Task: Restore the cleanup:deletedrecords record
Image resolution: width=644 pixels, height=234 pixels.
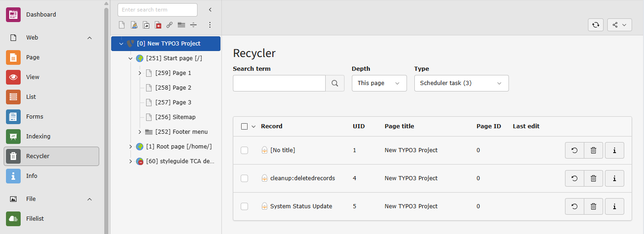Action: coord(574,178)
